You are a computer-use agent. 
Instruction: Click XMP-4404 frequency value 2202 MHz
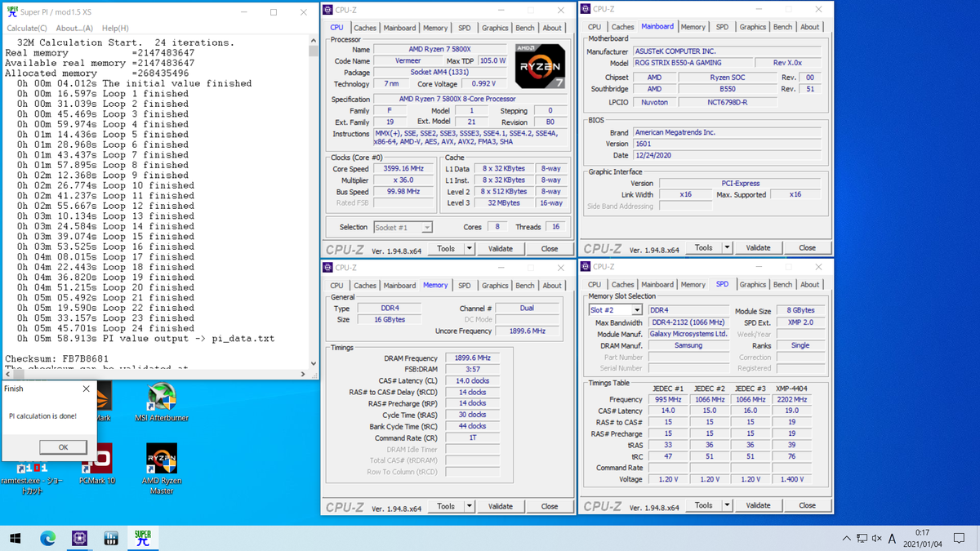791,400
